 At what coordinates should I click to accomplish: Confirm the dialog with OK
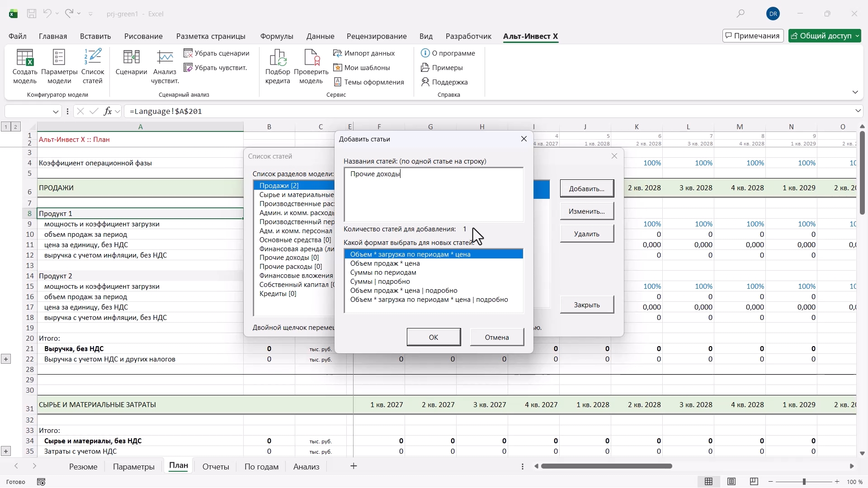click(x=434, y=337)
